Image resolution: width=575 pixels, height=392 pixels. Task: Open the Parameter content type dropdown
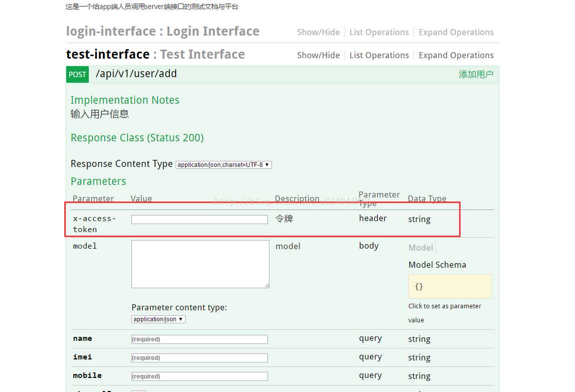click(158, 319)
